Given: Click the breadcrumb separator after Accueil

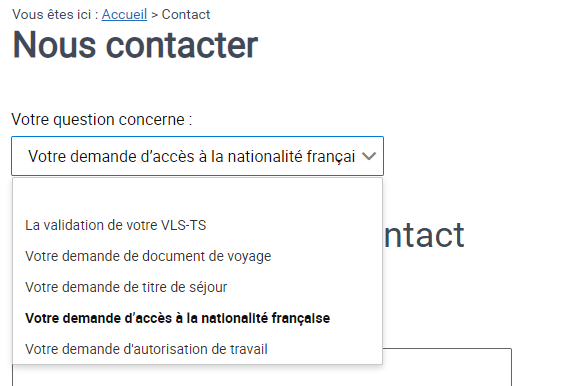Looking at the screenshot, I should pos(155,15).
